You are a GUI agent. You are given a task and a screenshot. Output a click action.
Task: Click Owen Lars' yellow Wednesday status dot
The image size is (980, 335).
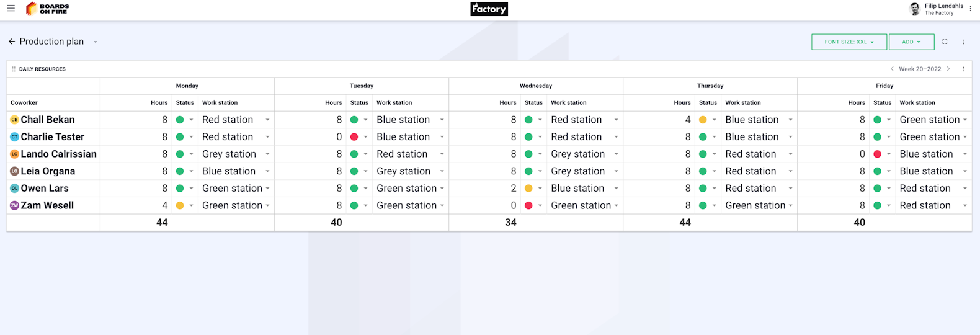click(x=528, y=189)
